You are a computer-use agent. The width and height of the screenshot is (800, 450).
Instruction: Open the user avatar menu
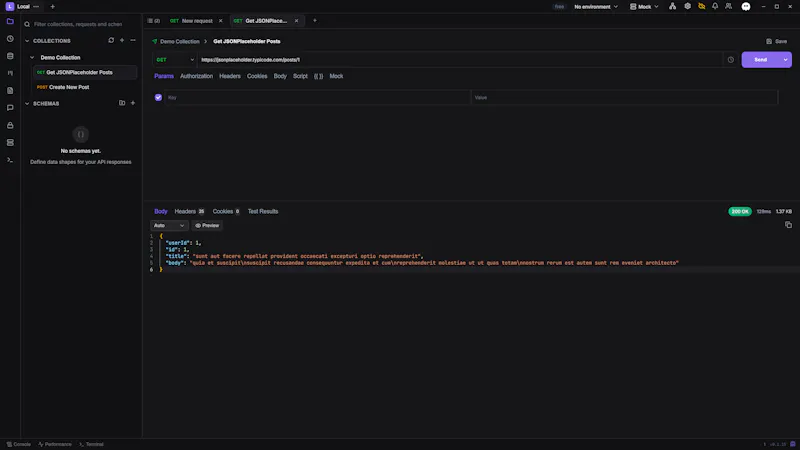(x=746, y=7)
